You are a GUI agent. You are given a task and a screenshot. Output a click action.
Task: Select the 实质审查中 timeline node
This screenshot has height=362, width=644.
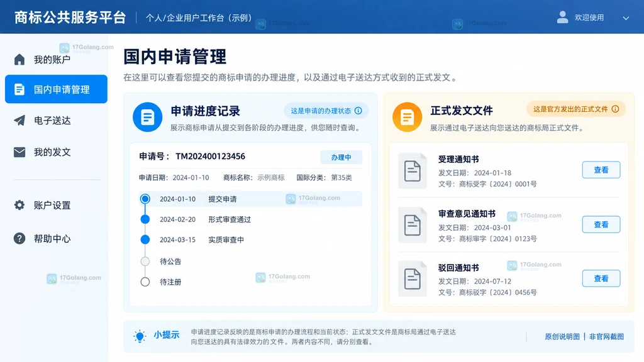coord(145,239)
